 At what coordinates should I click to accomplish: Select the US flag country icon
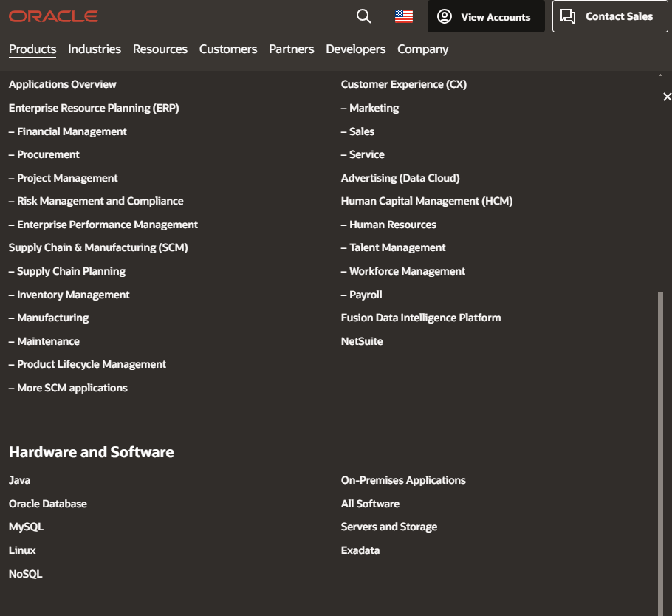[x=404, y=16]
